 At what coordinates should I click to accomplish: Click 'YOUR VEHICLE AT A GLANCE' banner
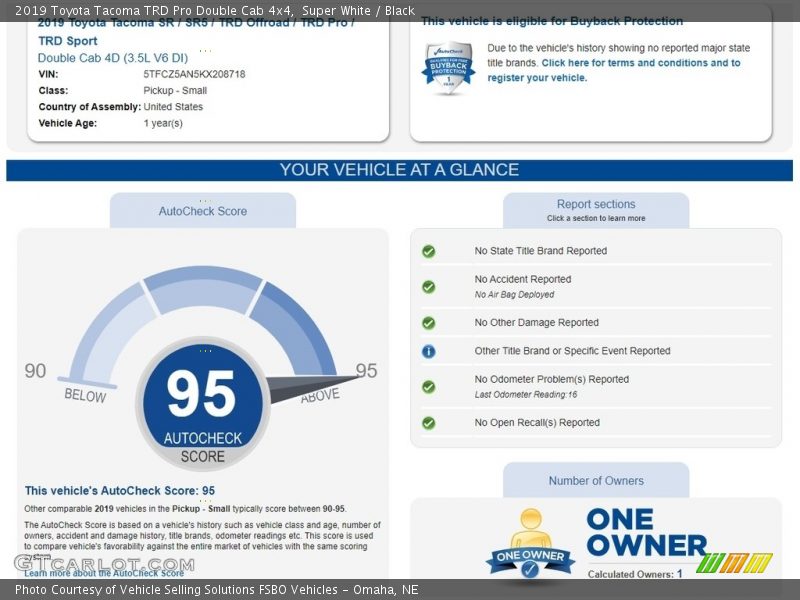point(399,170)
